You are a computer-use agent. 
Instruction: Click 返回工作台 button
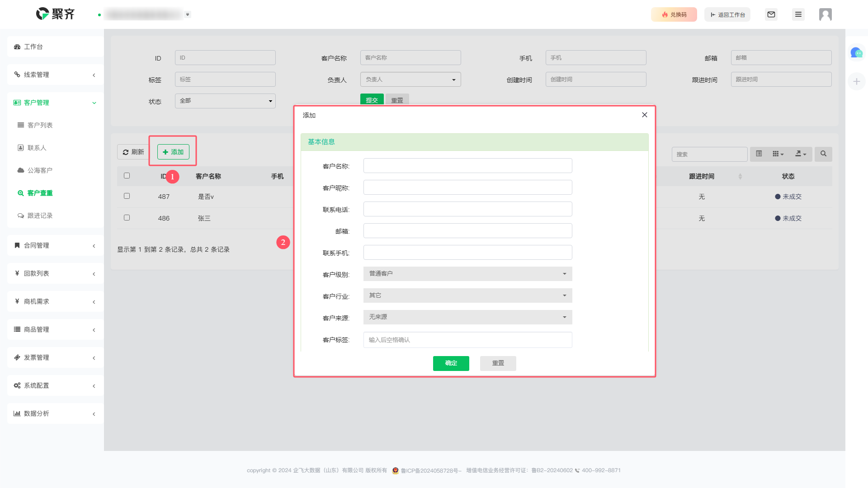tap(727, 14)
